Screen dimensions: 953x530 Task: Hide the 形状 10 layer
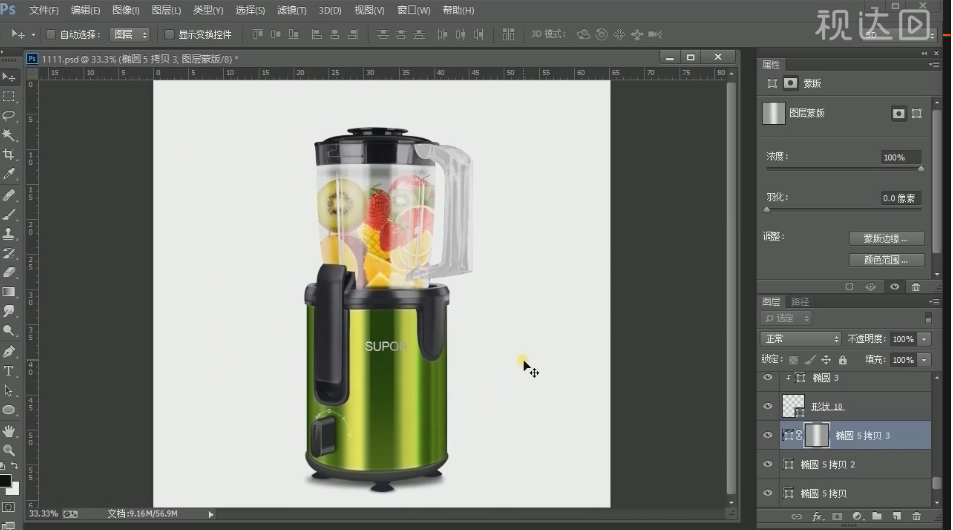coord(768,406)
